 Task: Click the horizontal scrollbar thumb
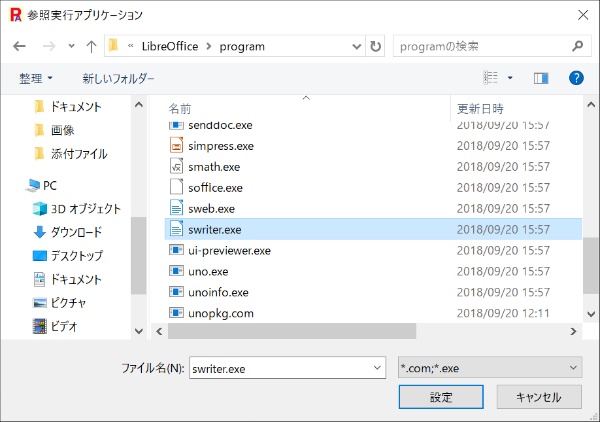[292, 331]
